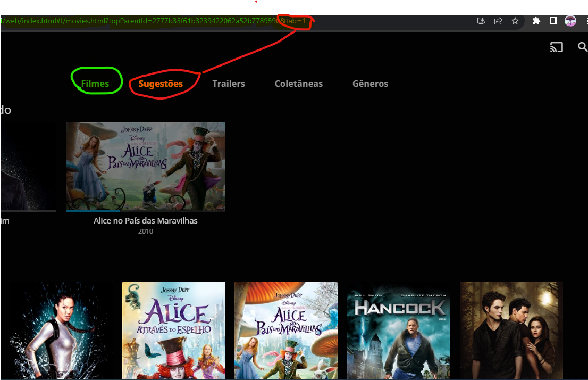Click the Cast to device icon
This screenshot has width=588, height=380.
click(556, 47)
